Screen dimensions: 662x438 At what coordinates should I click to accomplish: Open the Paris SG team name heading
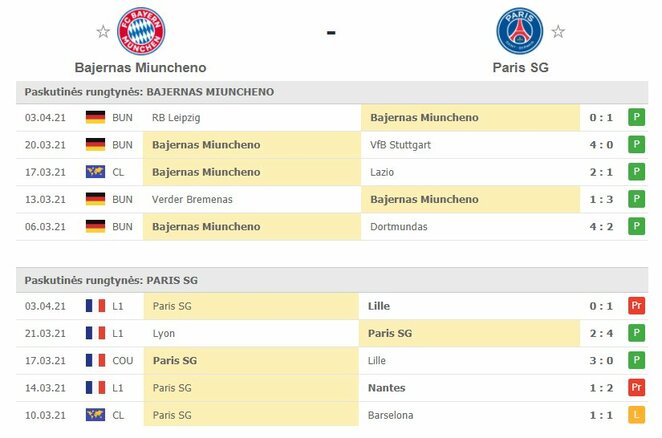click(x=520, y=68)
